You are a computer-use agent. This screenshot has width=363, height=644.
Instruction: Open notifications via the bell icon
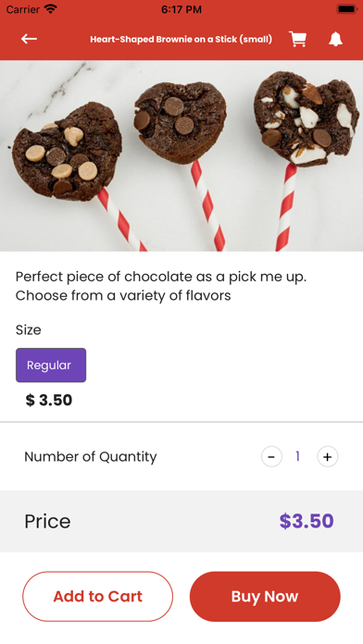(x=335, y=39)
